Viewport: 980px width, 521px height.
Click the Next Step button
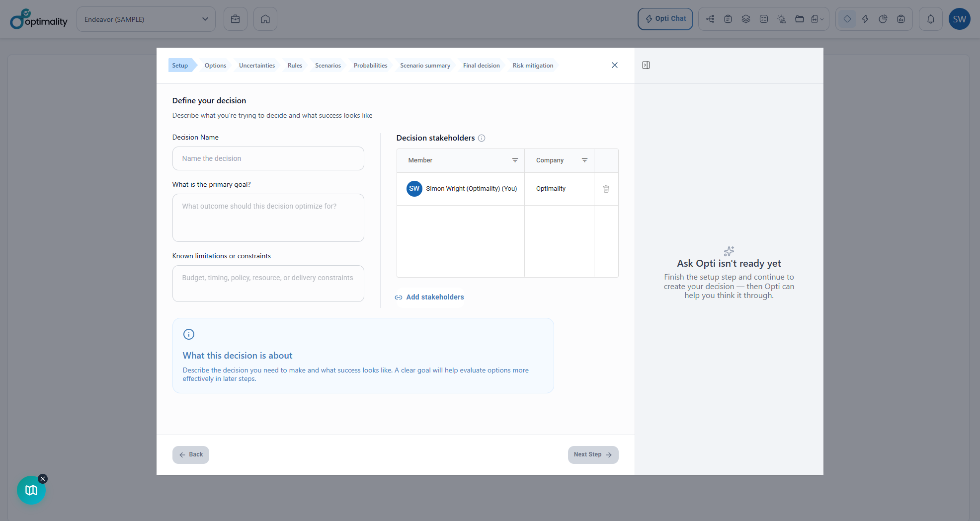tap(593, 455)
